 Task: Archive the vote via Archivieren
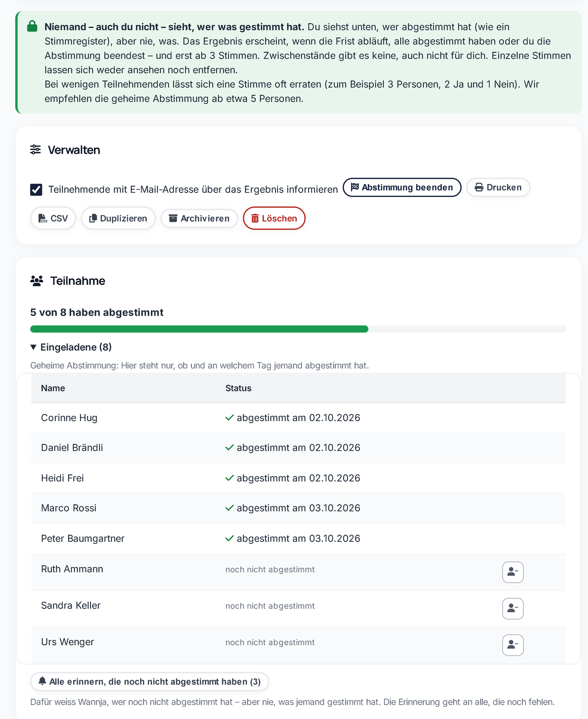point(199,218)
